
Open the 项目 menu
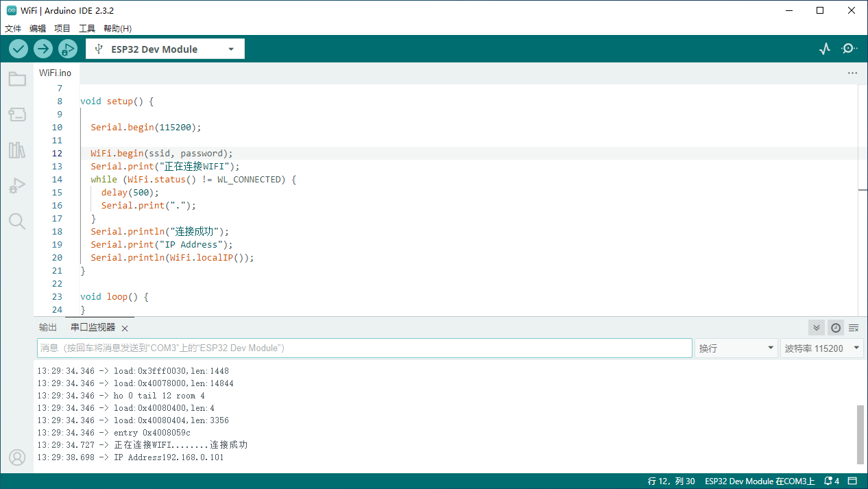click(x=62, y=28)
